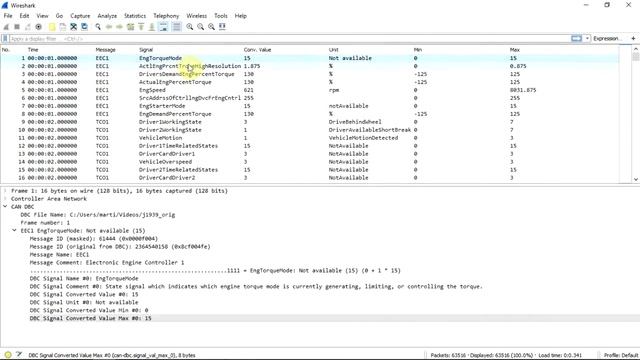Reload this capture file icon
Viewport: 640px width, 360px height.
[x=84, y=27]
